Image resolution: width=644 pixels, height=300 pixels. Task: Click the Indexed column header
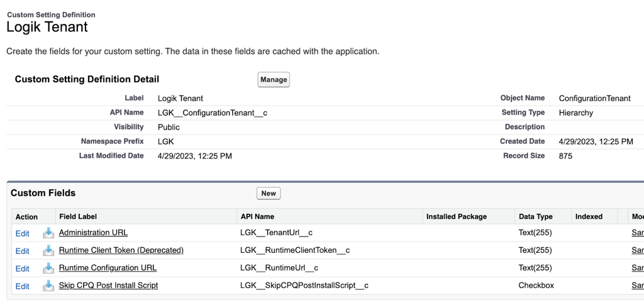coord(589,216)
